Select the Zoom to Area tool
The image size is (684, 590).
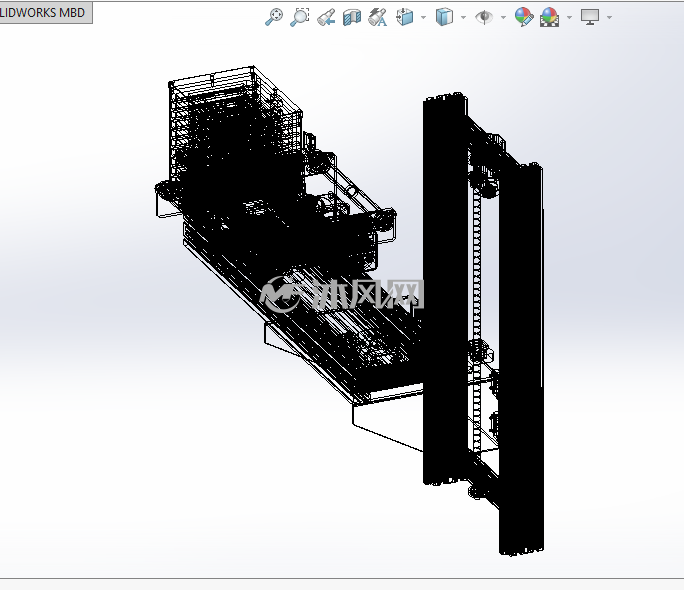300,17
